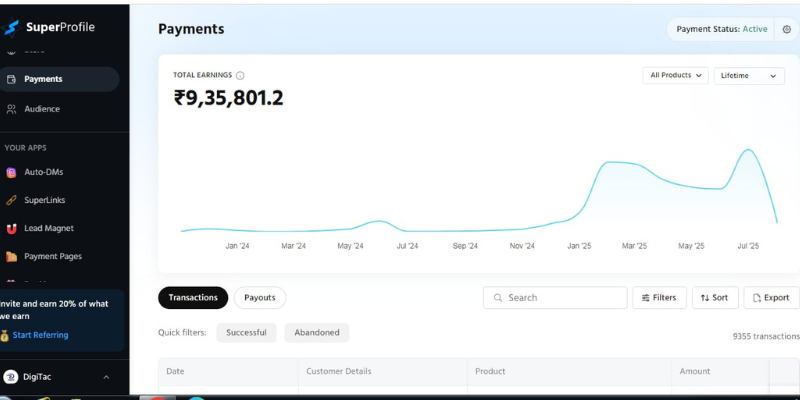This screenshot has height=400, width=800.
Task: Click the SuperProfile logo icon
Action: pos(12,27)
